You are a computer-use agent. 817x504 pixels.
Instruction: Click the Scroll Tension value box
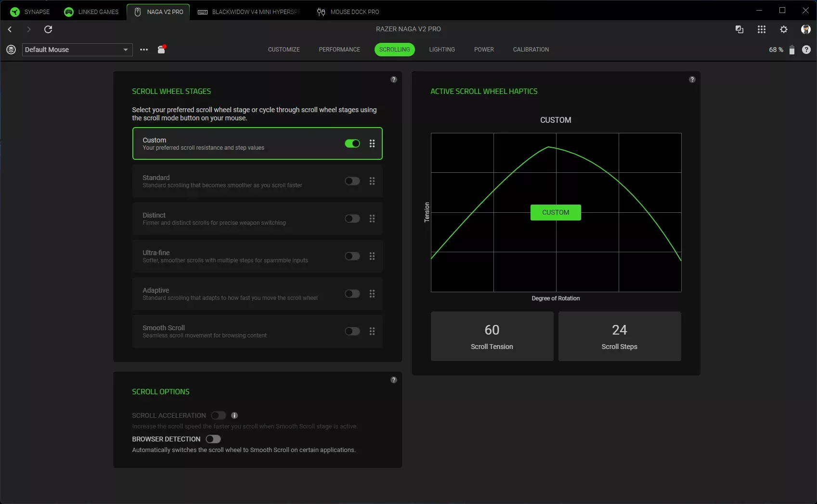pyautogui.click(x=492, y=336)
